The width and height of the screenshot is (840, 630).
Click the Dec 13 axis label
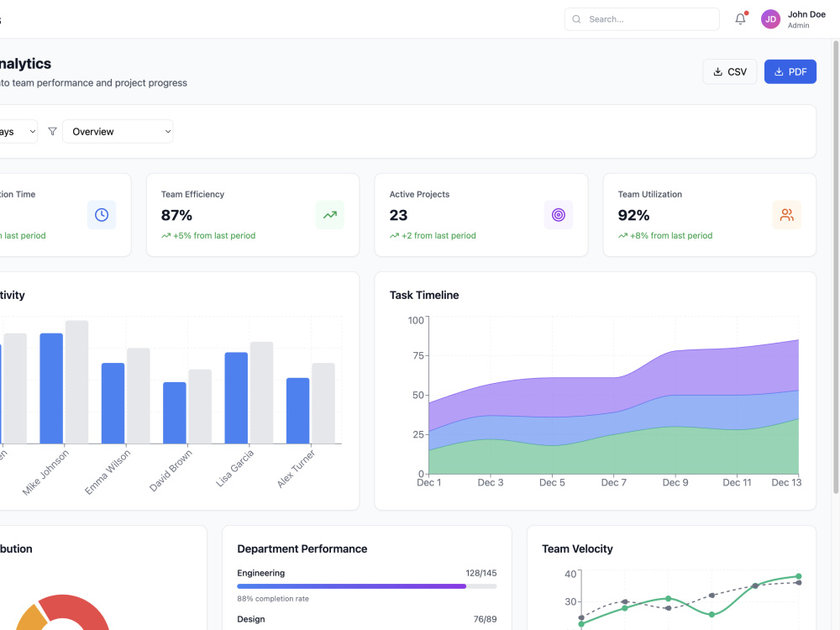click(x=786, y=483)
